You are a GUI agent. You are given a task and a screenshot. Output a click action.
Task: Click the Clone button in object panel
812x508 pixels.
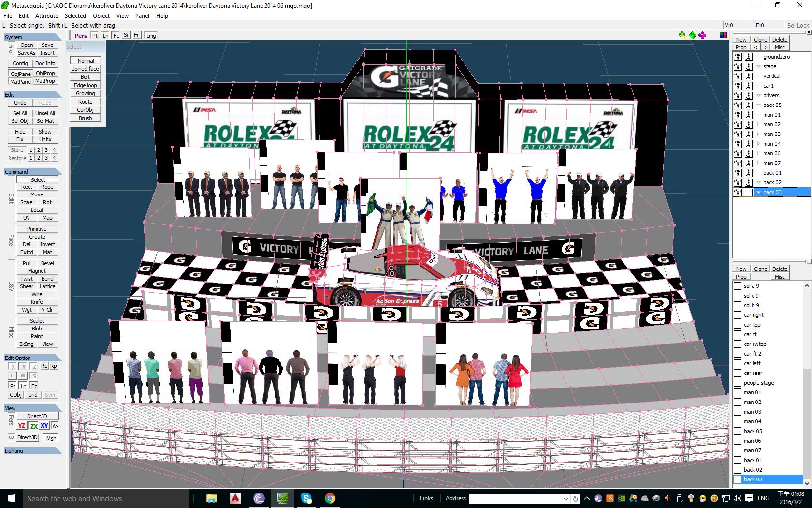click(760, 40)
